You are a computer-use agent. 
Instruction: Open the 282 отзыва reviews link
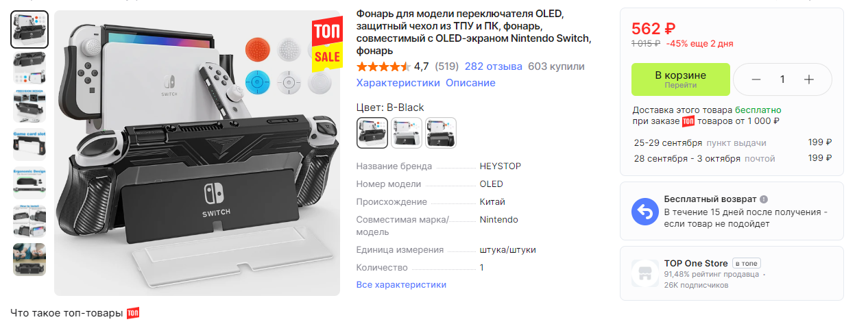pos(494,66)
